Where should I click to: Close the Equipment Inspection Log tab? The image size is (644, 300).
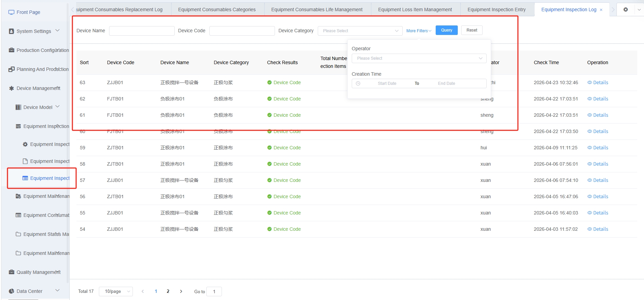[601, 10]
